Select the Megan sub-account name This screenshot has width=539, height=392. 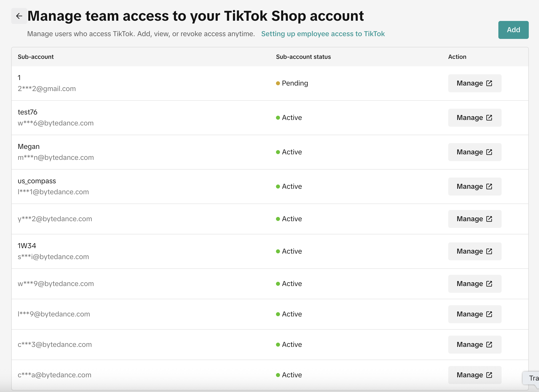pyautogui.click(x=29, y=147)
